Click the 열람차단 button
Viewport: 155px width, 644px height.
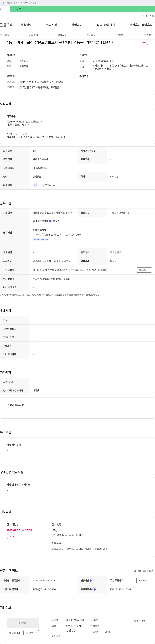coord(31,633)
